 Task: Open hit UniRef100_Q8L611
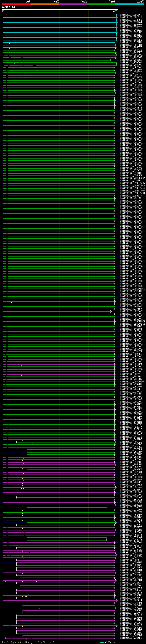[x=131, y=17]
